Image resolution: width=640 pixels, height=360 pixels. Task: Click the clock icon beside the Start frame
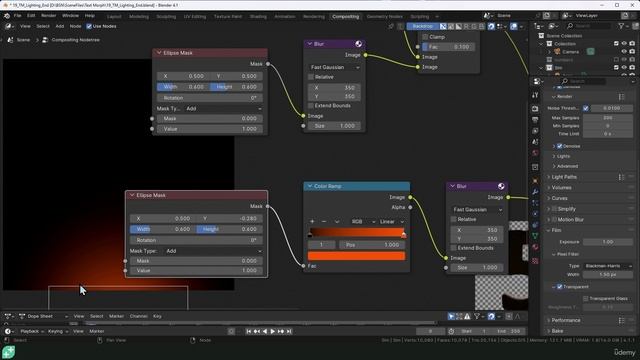point(451,331)
